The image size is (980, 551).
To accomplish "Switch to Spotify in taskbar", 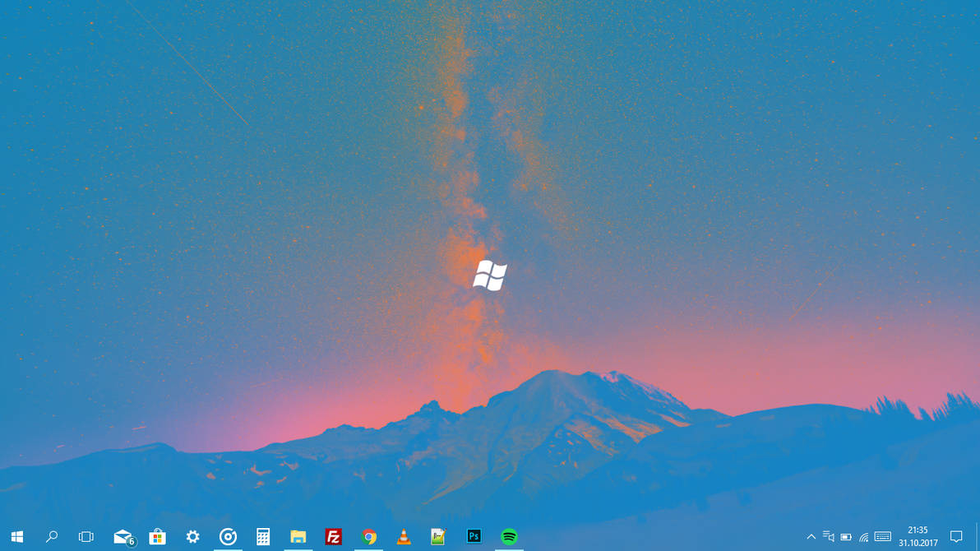I will pyautogui.click(x=510, y=537).
